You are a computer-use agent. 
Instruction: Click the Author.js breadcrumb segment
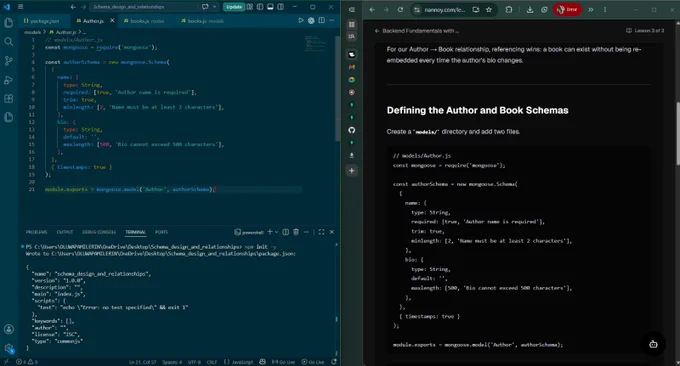pyautogui.click(x=63, y=32)
